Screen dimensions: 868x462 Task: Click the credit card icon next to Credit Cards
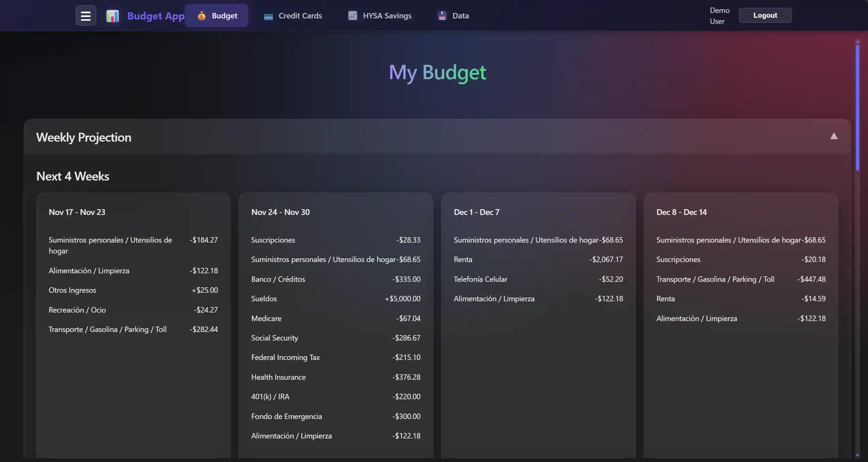pos(269,16)
